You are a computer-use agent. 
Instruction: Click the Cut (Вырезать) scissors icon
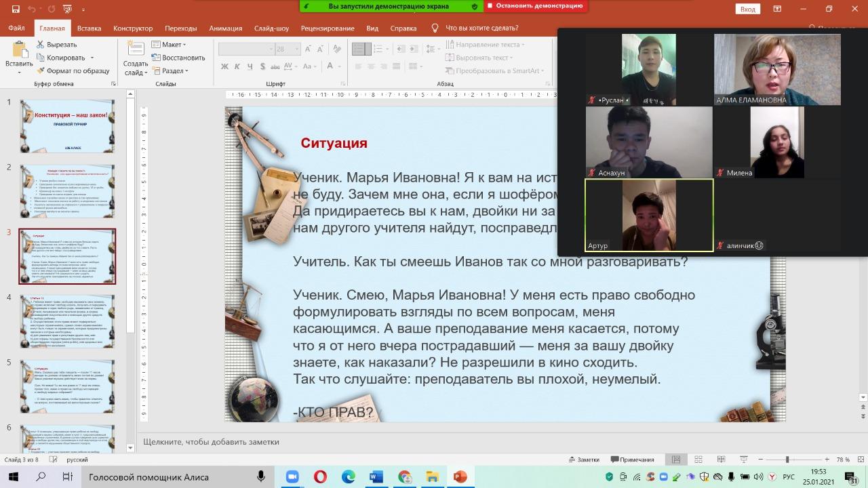[41, 45]
